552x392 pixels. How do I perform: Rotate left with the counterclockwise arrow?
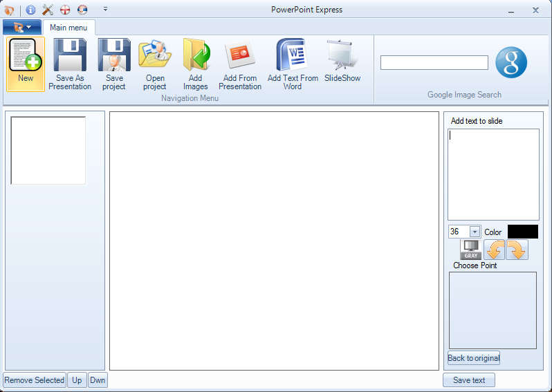(x=494, y=250)
